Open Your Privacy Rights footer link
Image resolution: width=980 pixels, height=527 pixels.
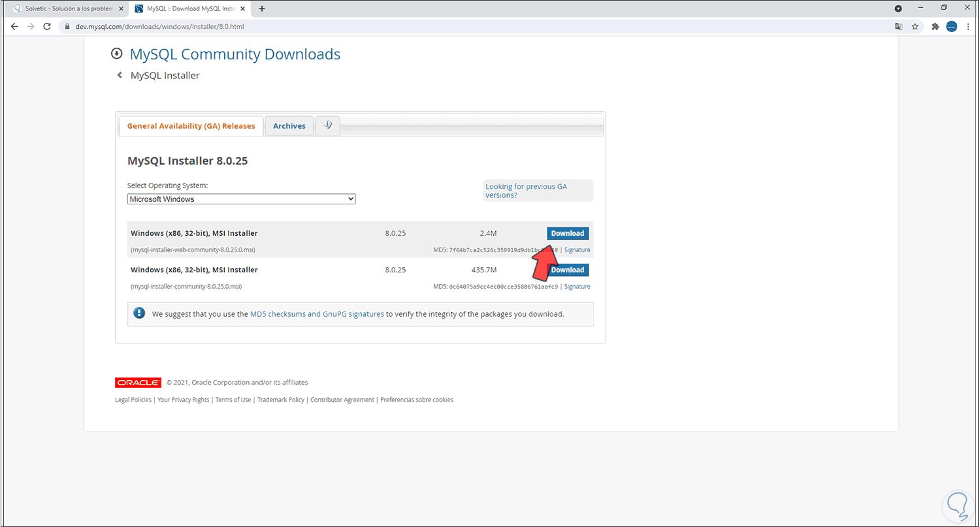click(x=184, y=400)
